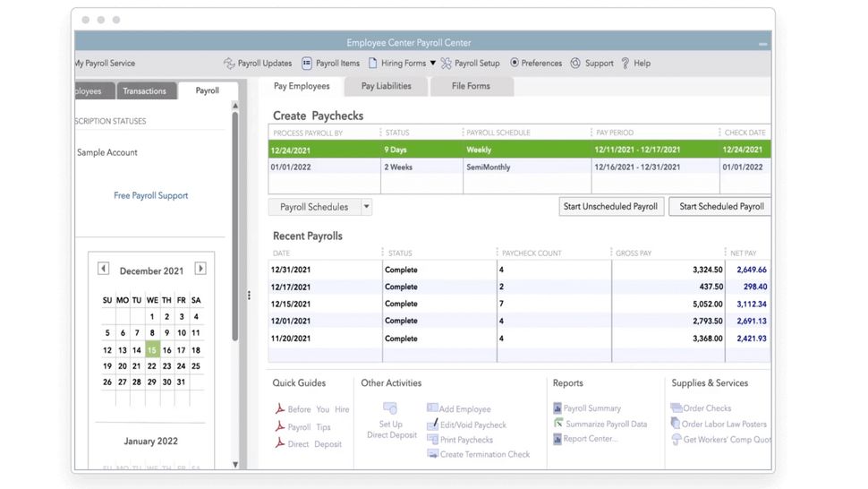Expand the Hiring Forms dropdown arrow
This screenshot has height=489, width=868.
(433, 63)
